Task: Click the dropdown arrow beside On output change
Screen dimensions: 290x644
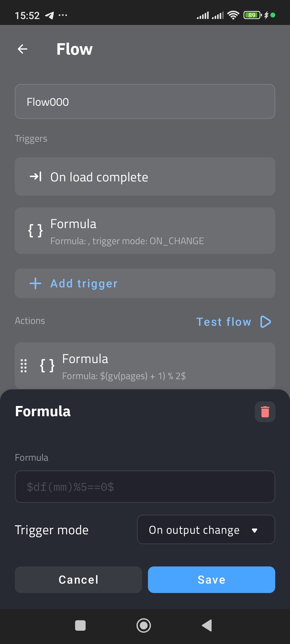Action: 255,530
